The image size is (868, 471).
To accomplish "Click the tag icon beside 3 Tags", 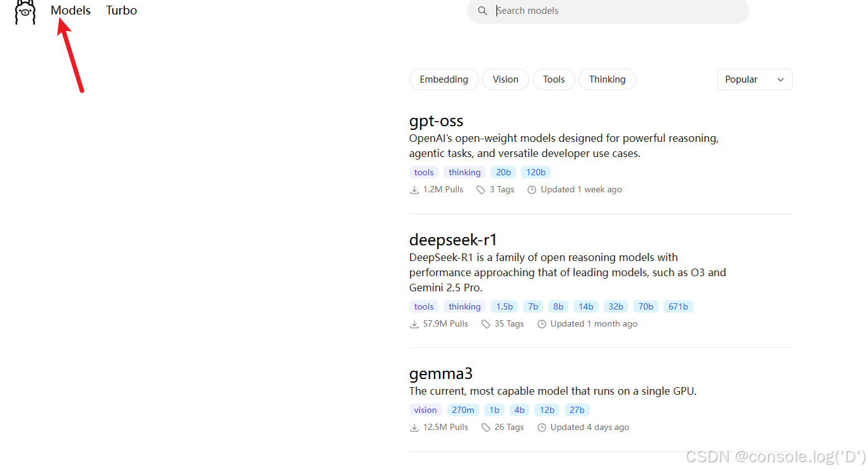I will (x=481, y=190).
